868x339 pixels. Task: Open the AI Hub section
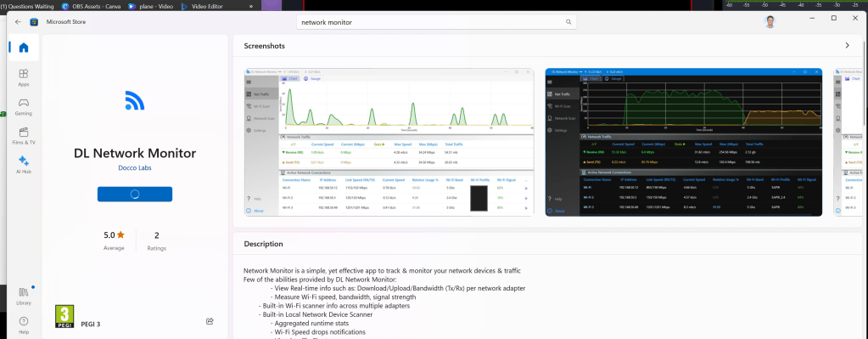24,165
